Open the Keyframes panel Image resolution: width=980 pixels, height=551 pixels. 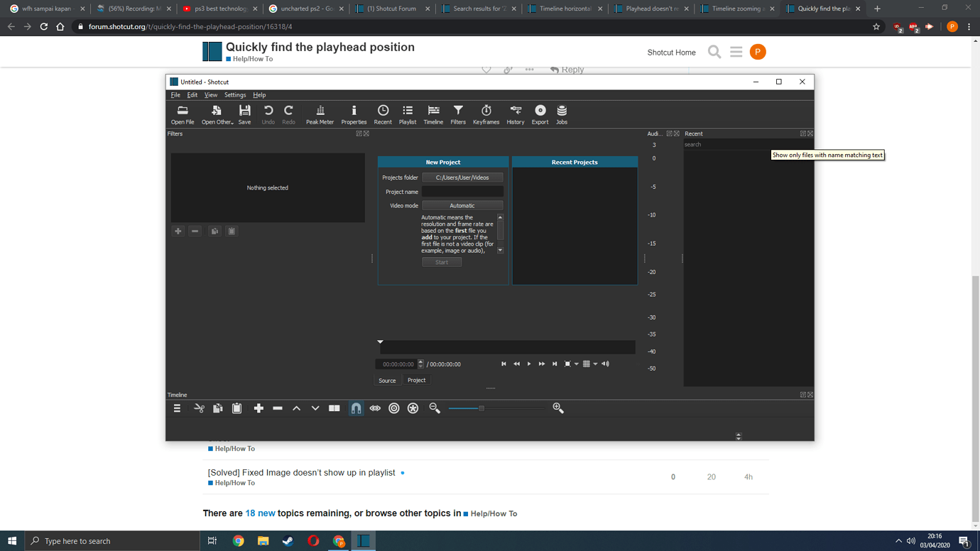[486, 114]
